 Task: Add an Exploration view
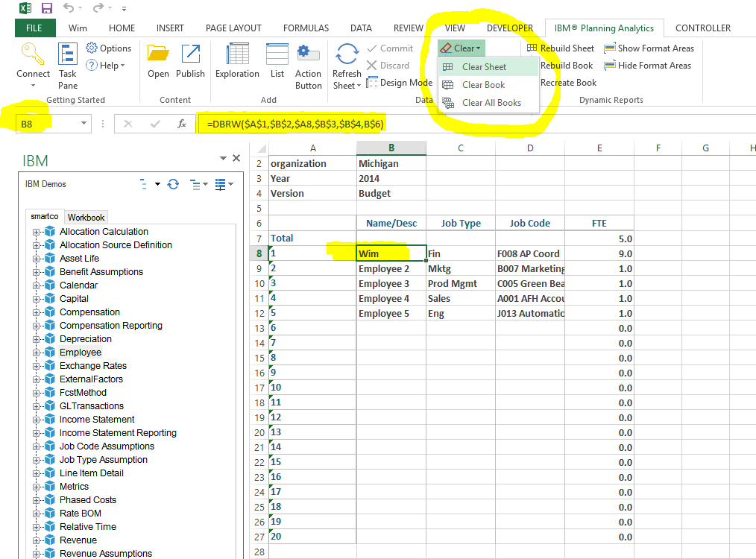click(237, 60)
